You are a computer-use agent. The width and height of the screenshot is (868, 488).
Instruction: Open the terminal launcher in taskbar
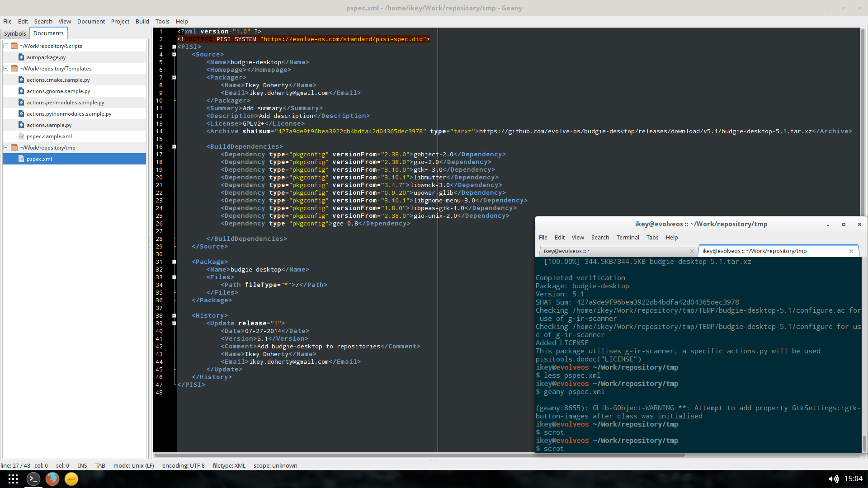(33, 479)
